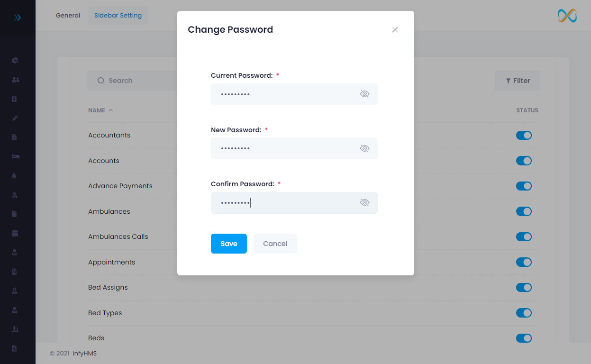This screenshot has height=364, width=591.
Task: Select the Sidebar Setting tab
Action: (x=118, y=15)
